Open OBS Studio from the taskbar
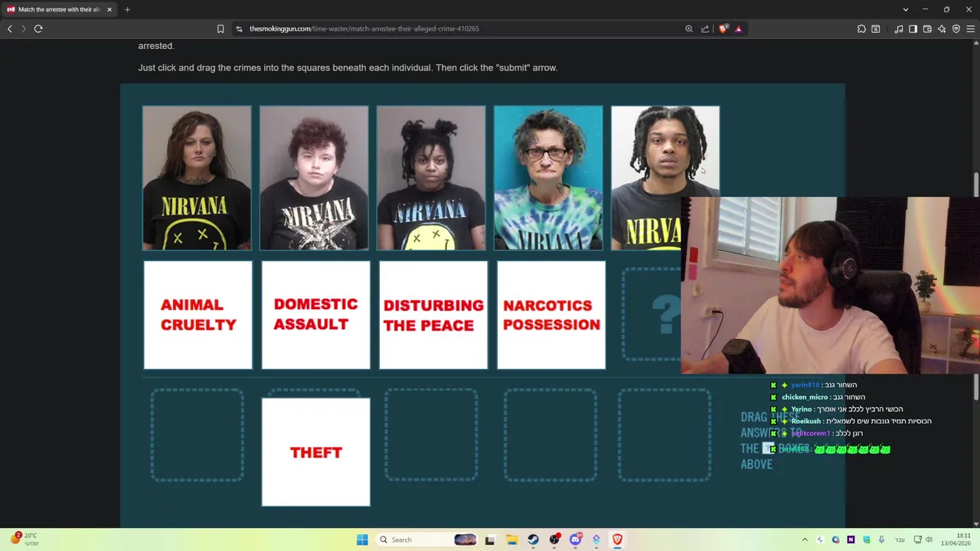 pos(554,540)
